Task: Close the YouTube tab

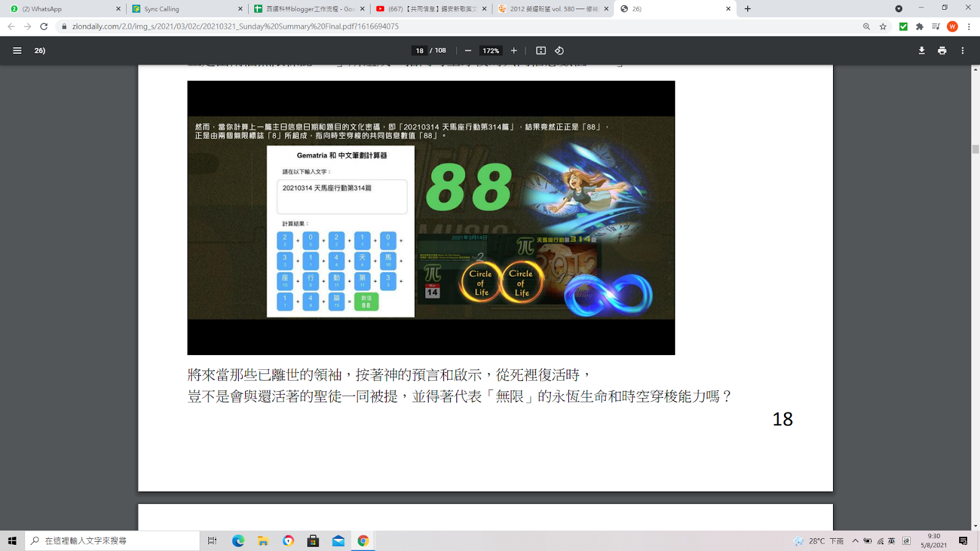Action: pos(484,9)
